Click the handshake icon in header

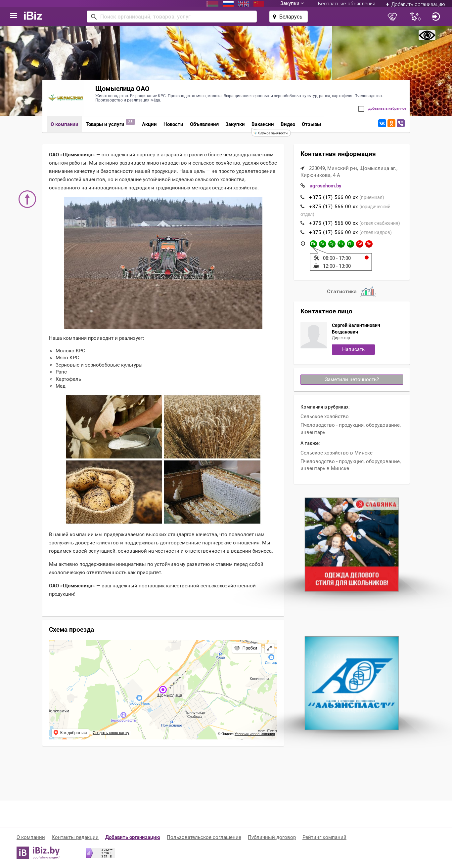click(x=392, y=17)
